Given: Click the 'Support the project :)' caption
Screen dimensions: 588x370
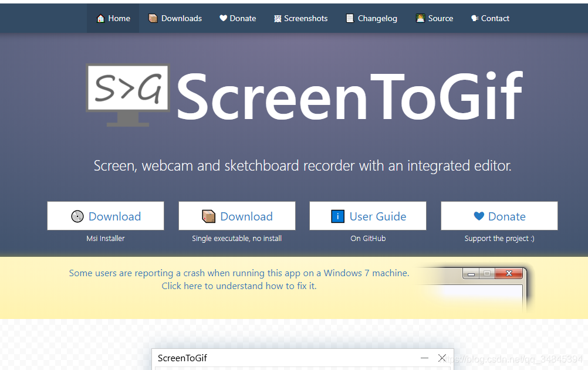Looking at the screenshot, I should click(499, 239).
